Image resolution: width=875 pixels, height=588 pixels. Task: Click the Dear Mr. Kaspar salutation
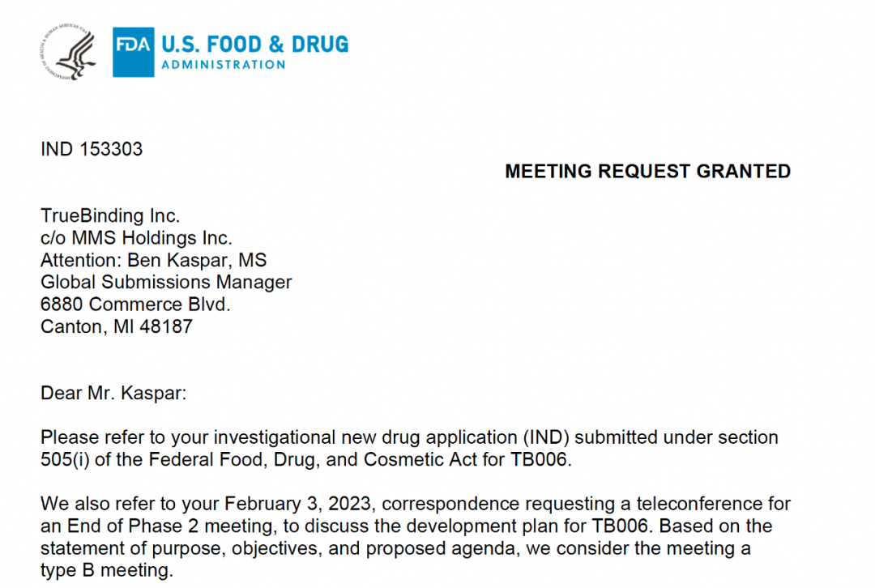click(x=113, y=393)
